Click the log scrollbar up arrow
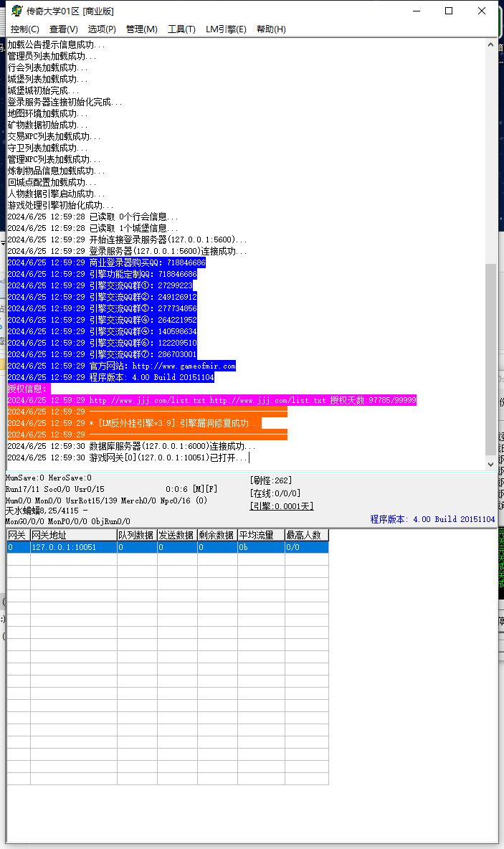The height and width of the screenshot is (849, 504). pos(490,45)
